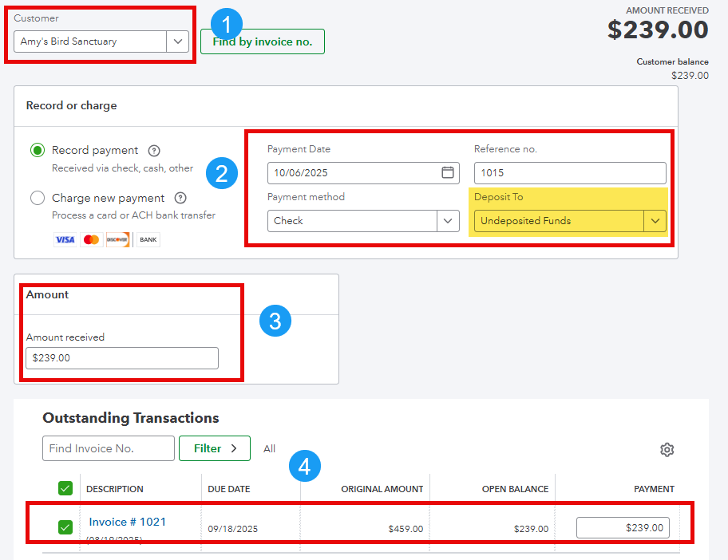Viewport: 728px width, 560px height.
Task: Open the Payment Date calendar picker icon
Action: tap(448, 173)
